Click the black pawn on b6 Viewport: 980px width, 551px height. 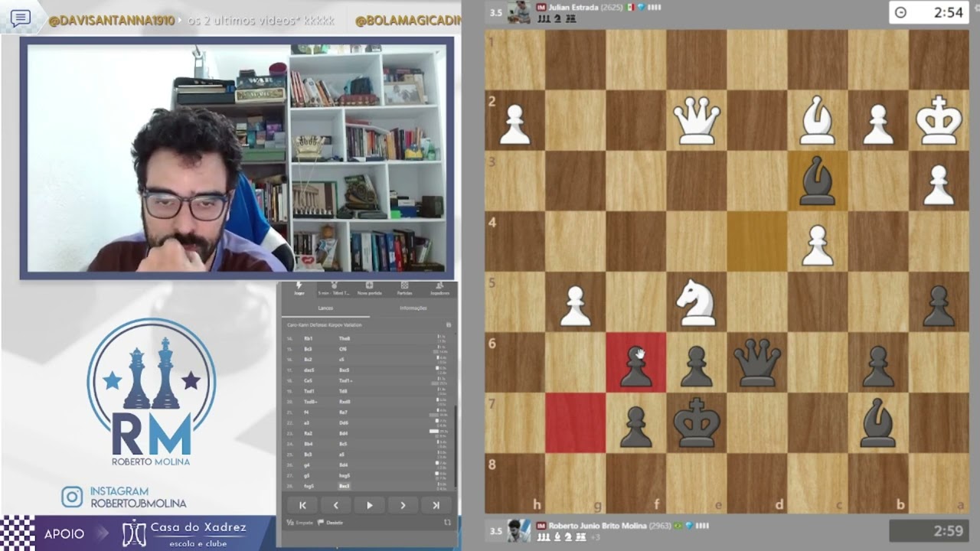click(877, 366)
